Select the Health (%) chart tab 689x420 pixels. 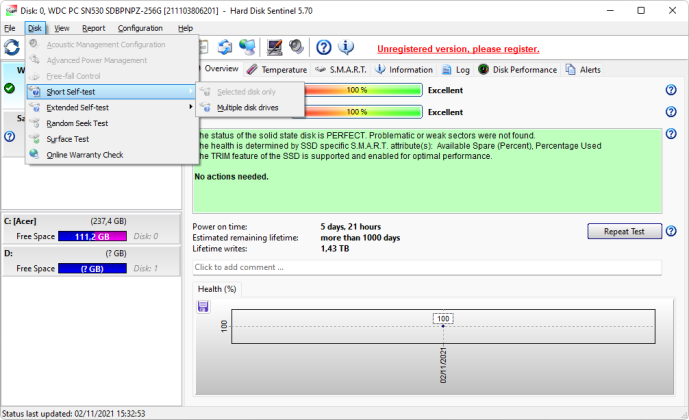pyautogui.click(x=217, y=289)
